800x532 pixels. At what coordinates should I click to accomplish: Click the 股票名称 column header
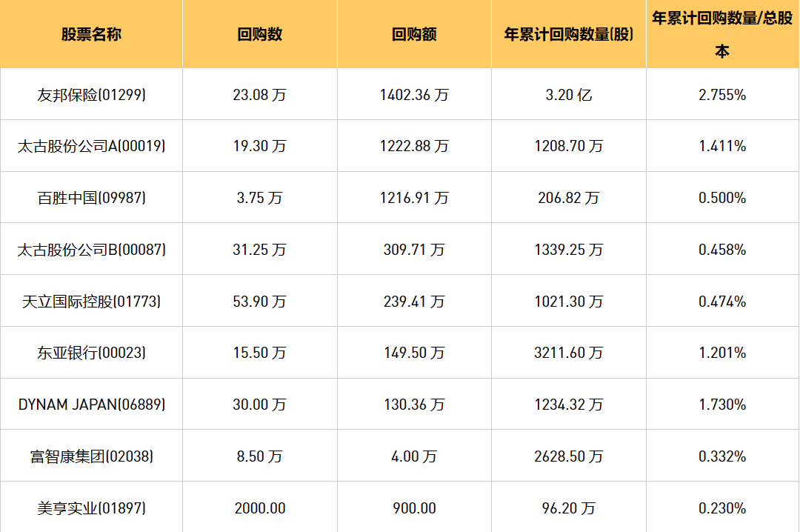pos(91,35)
